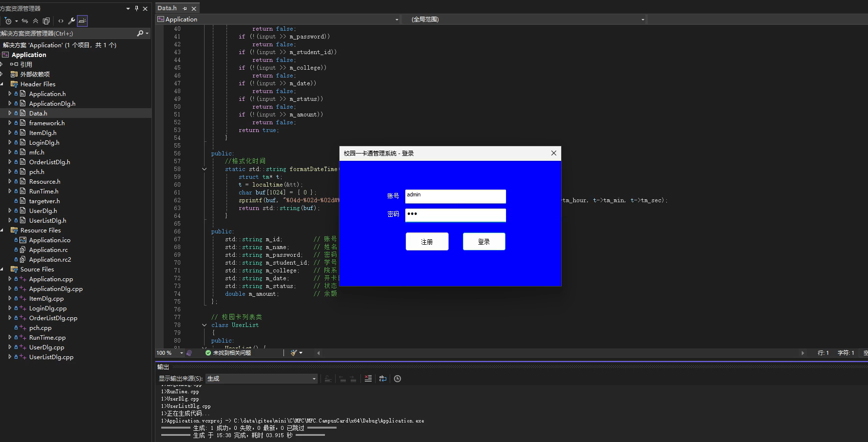Select the 外部依赖项 external dependencies node
Image resolution: width=868 pixels, height=442 pixels.
35,74
